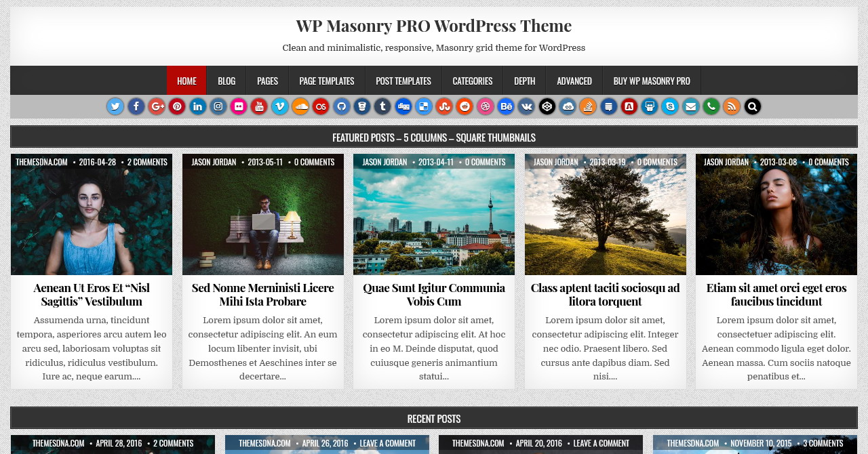Open the CATEGORIES menu item

[x=473, y=81]
